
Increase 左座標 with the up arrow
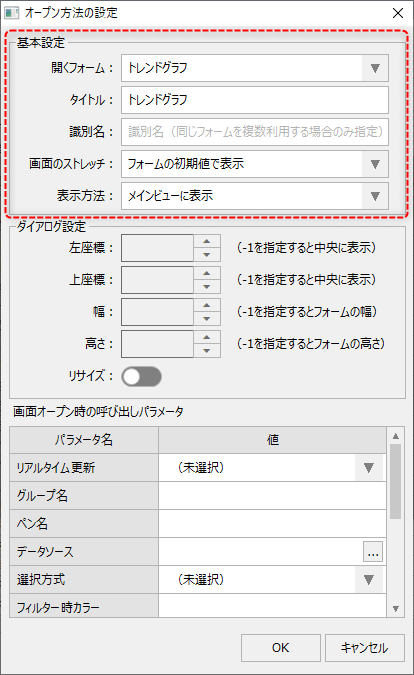[207, 241]
